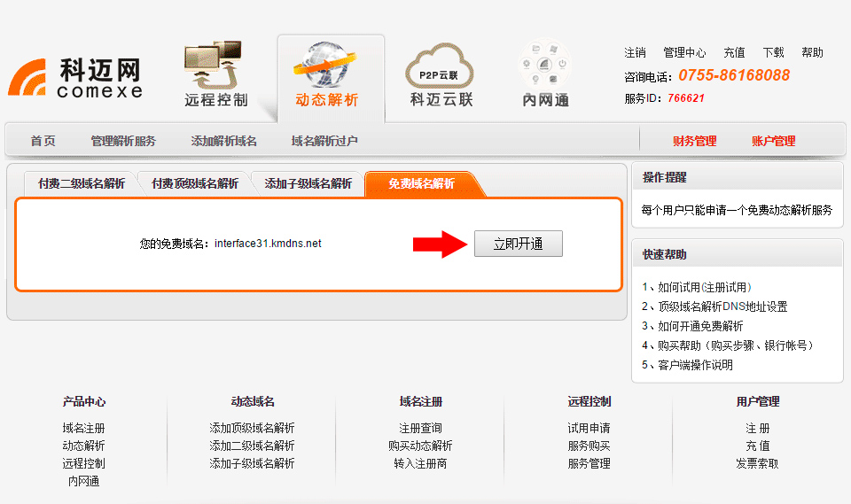The image size is (851, 504).
Task: Click footer 域名注册 under 产品中心
Action: tap(83, 428)
